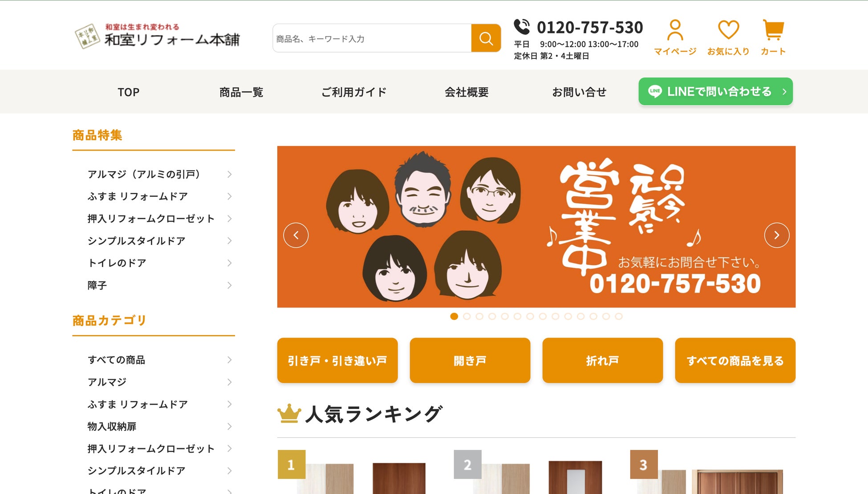Click the 引き戸・引き違い戸 button
The image size is (868, 494).
[337, 360]
